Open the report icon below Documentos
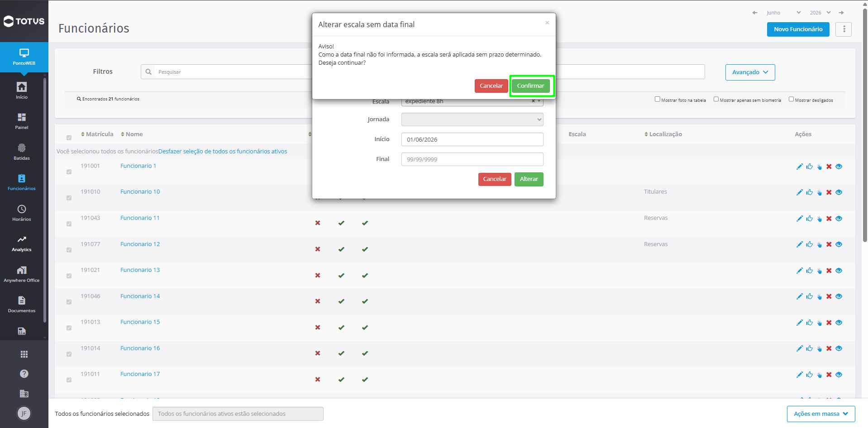 coord(22,331)
